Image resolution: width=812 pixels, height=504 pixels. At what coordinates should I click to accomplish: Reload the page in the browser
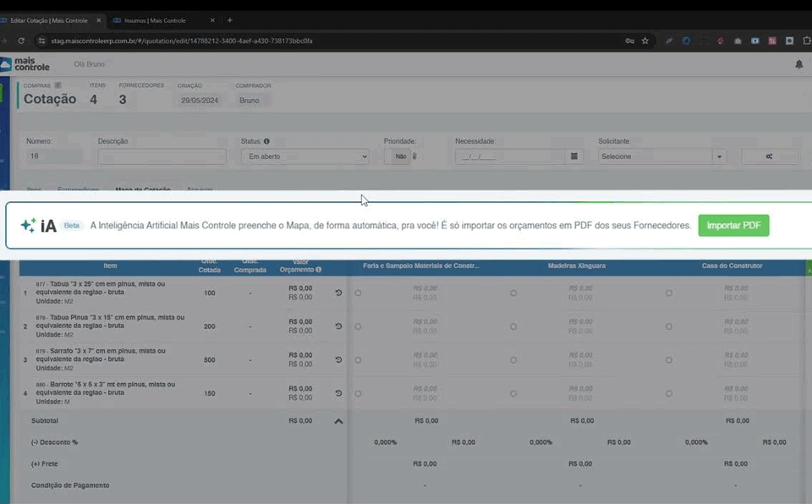coord(21,41)
